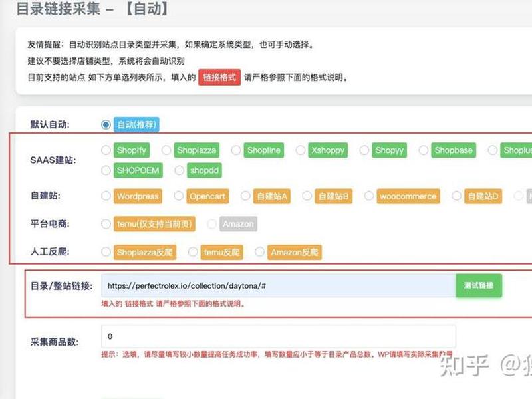This screenshot has width=532, height=399.
Task: Click the 友情提醒 notice line
Action: point(172,45)
